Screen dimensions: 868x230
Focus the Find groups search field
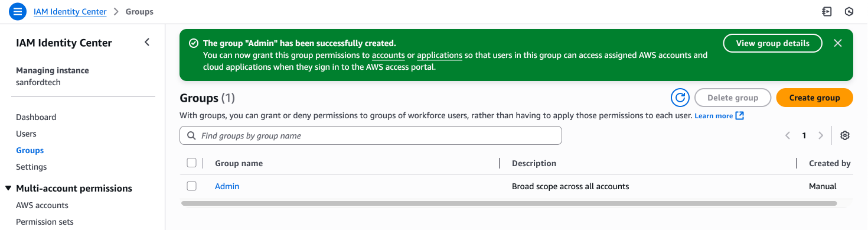(371, 135)
